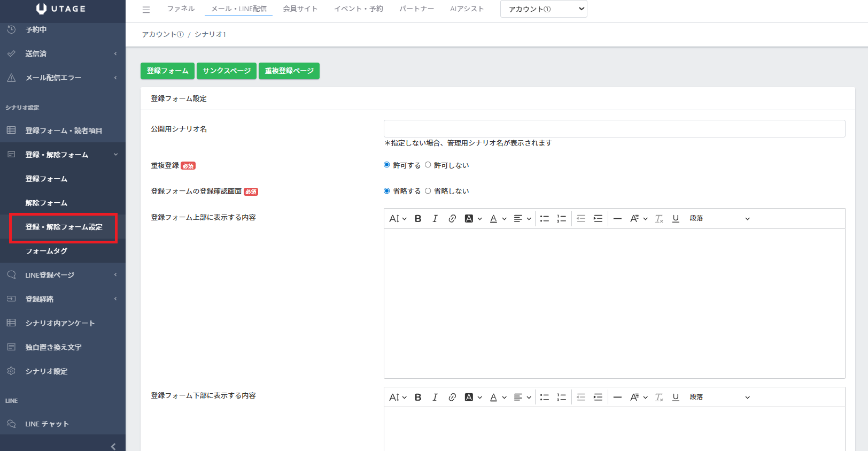Open the ファネル top menu

pyautogui.click(x=181, y=9)
